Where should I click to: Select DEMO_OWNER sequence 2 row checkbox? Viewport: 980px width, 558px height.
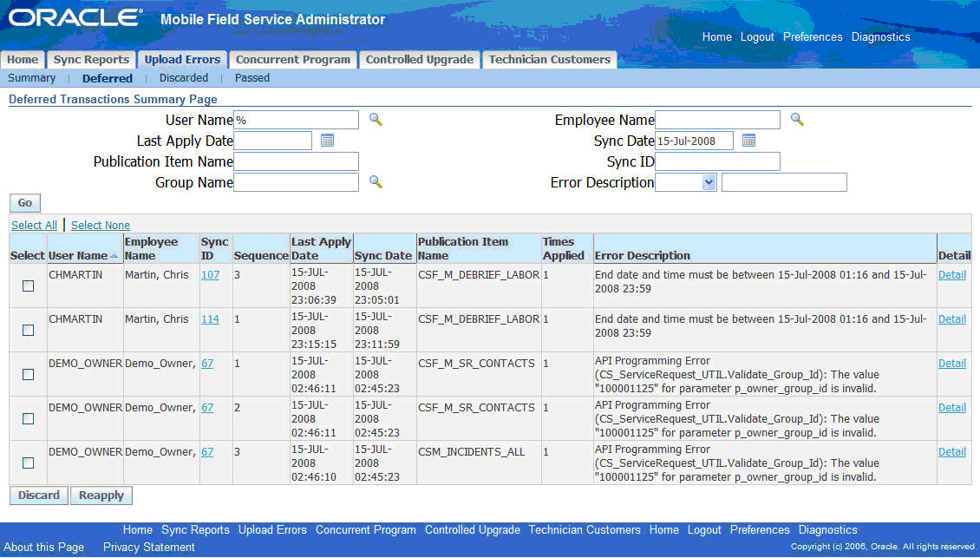point(28,418)
